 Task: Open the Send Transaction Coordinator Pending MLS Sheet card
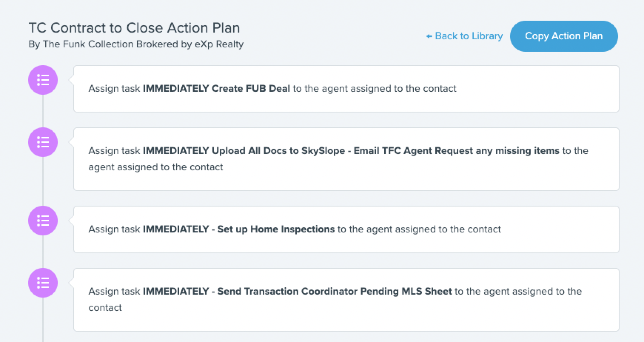click(346, 300)
